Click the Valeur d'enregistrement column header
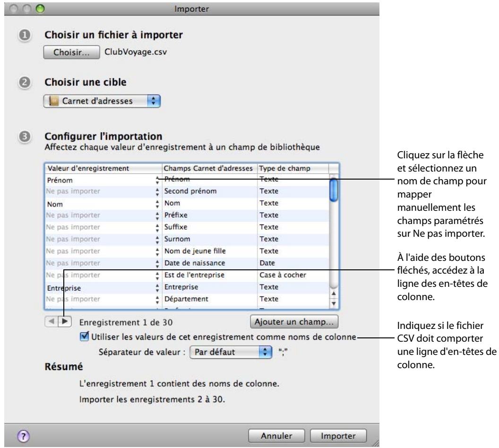Screen dimensions: 499x448 point(103,168)
